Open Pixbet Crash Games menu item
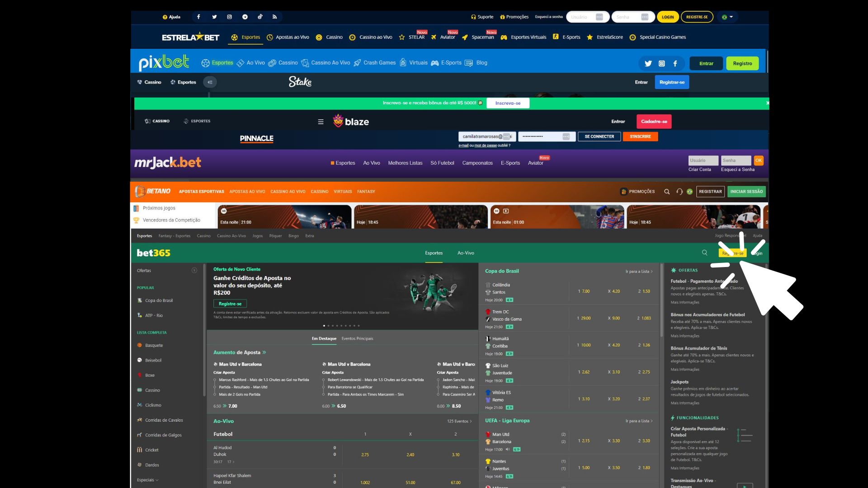 tap(375, 63)
